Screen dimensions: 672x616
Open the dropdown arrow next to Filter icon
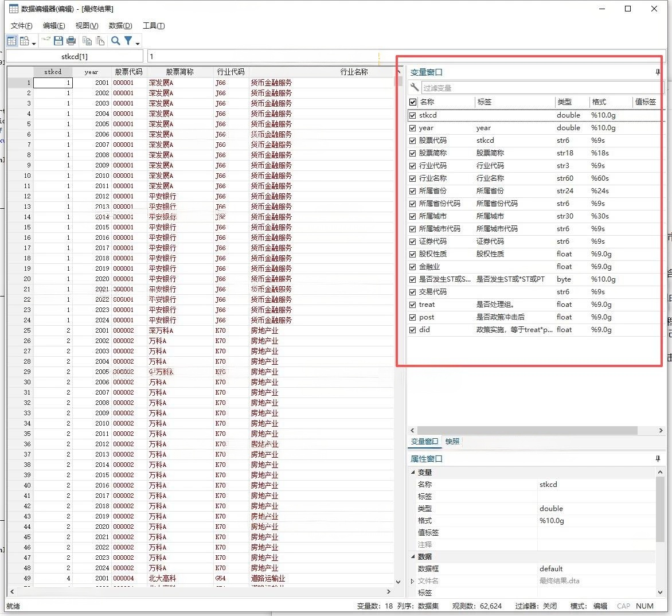(138, 43)
